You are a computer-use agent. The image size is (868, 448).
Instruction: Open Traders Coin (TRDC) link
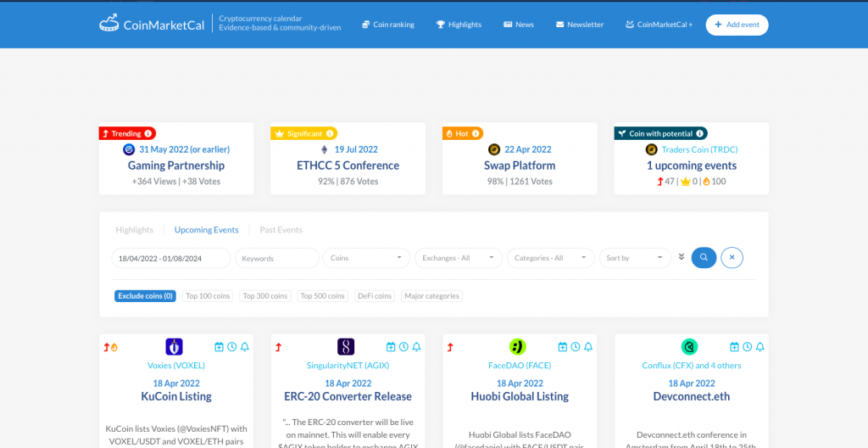[699, 149]
